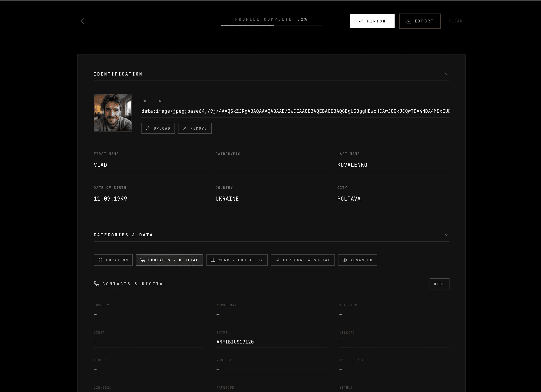Edit the Photo URL field

pos(295,111)
